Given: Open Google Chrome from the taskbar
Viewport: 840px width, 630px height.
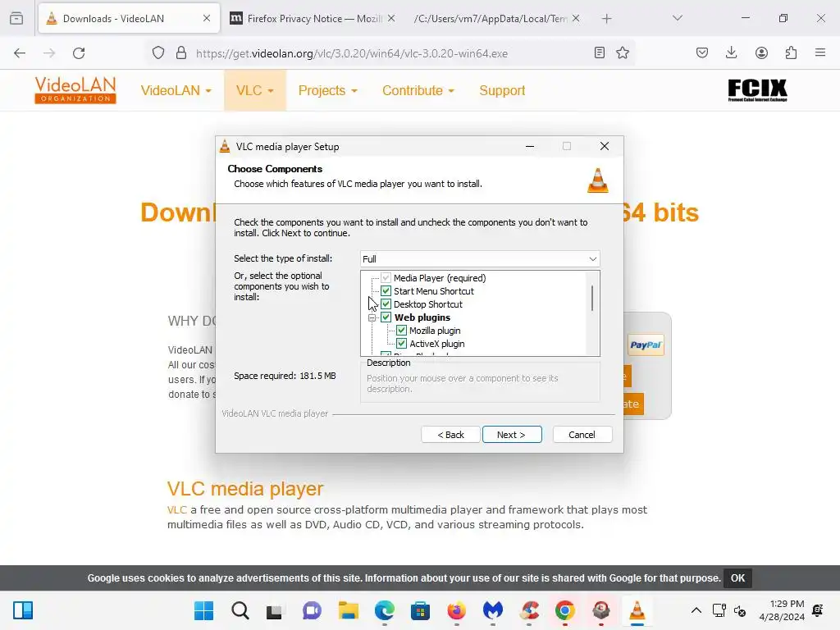Looking at the screenshot, I should [564, 610].
